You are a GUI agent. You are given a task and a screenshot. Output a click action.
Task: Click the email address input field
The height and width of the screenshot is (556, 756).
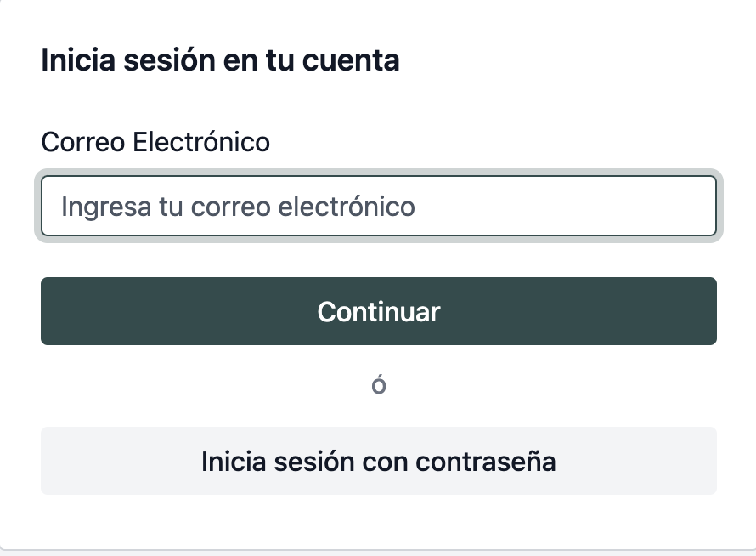pyautogui.click(x=378, y=206)
